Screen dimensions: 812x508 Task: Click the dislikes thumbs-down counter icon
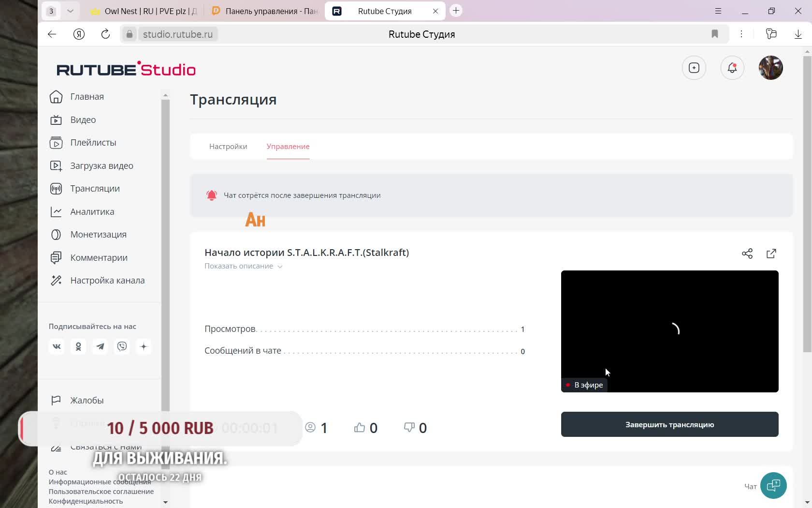point(409,428)
